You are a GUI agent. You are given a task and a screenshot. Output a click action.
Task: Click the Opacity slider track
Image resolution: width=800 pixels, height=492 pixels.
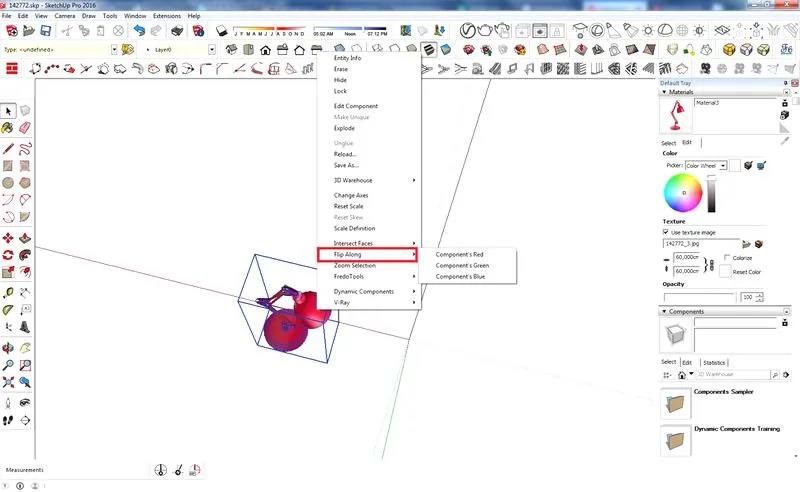pyautogui.click(x=699, y=297)
